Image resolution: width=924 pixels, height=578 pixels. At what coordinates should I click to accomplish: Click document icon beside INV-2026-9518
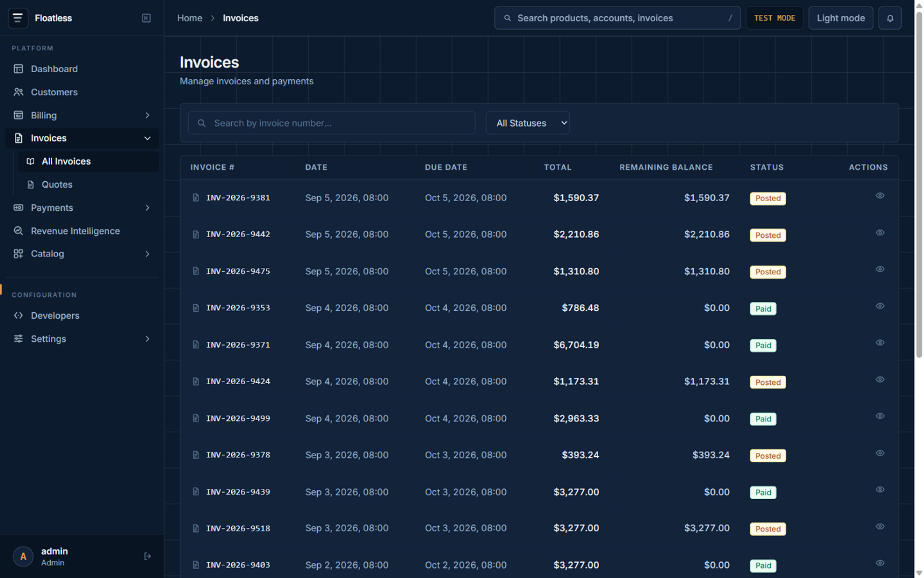tap(196, 528)
